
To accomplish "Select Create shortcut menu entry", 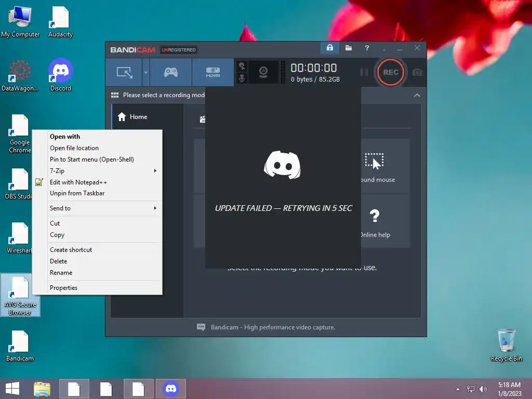I will [97, 250].
